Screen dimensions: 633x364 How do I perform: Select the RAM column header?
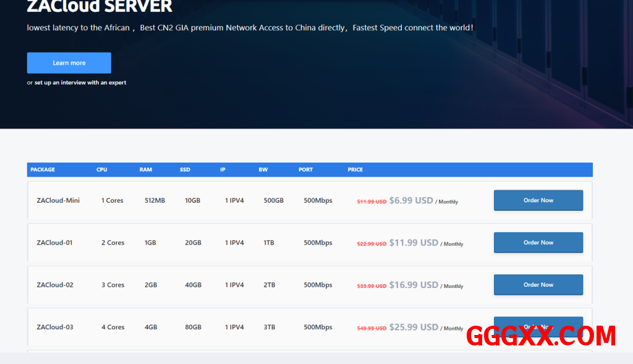[145, 170]
